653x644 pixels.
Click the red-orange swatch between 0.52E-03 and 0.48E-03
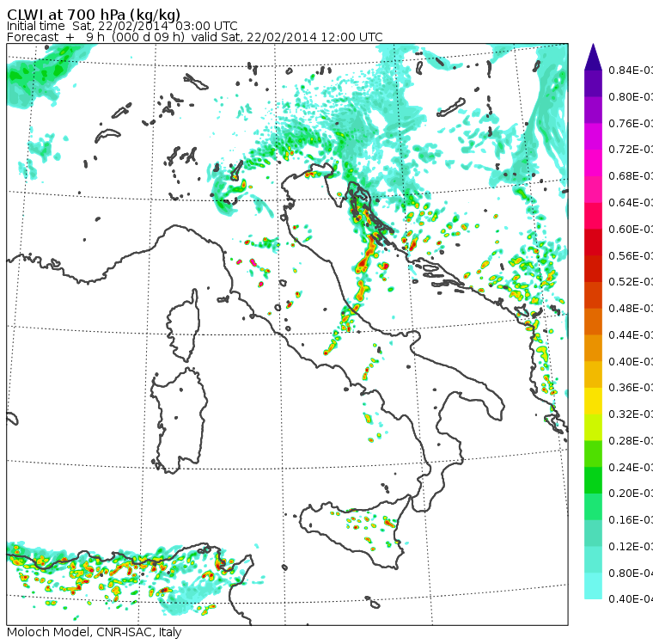click(594, 295)
